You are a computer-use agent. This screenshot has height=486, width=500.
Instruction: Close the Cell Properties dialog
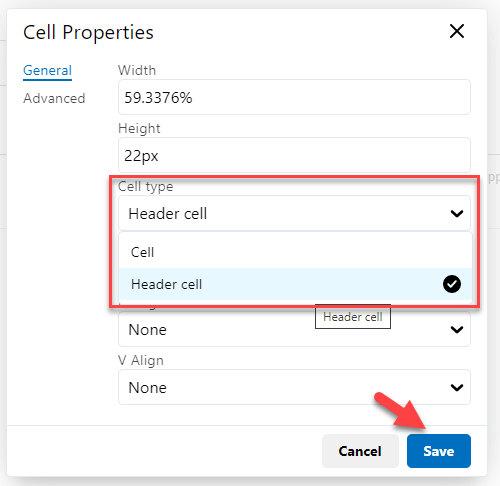tap(457, 31)
